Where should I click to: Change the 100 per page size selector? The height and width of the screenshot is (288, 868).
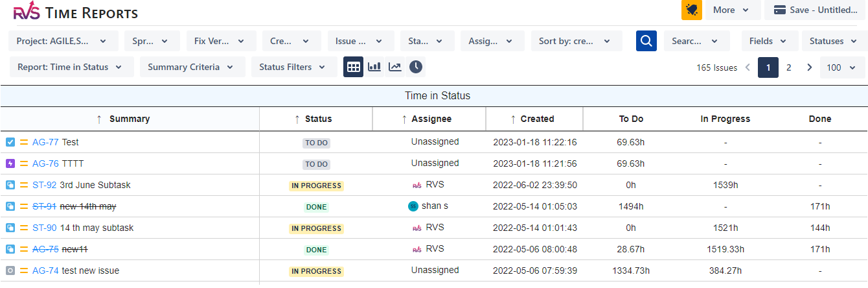point(841,67)
